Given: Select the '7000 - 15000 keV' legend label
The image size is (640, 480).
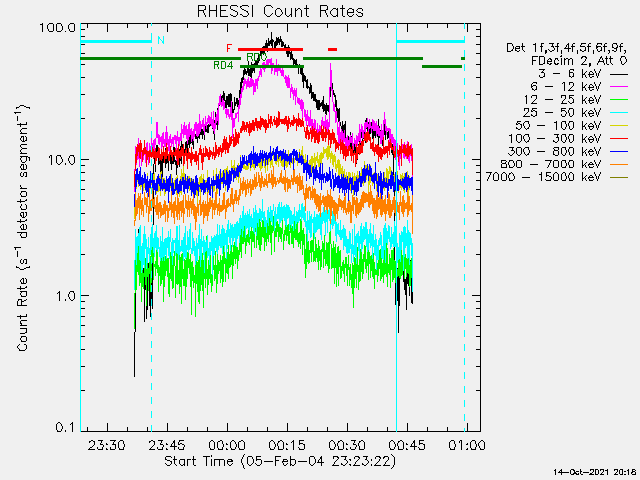Looking at the screenshot, I should click(543, 177).
